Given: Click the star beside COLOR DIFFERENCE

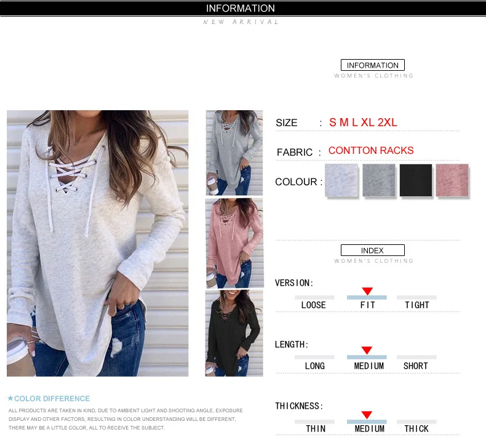Looking at the screenshot, I should [10, 398].
